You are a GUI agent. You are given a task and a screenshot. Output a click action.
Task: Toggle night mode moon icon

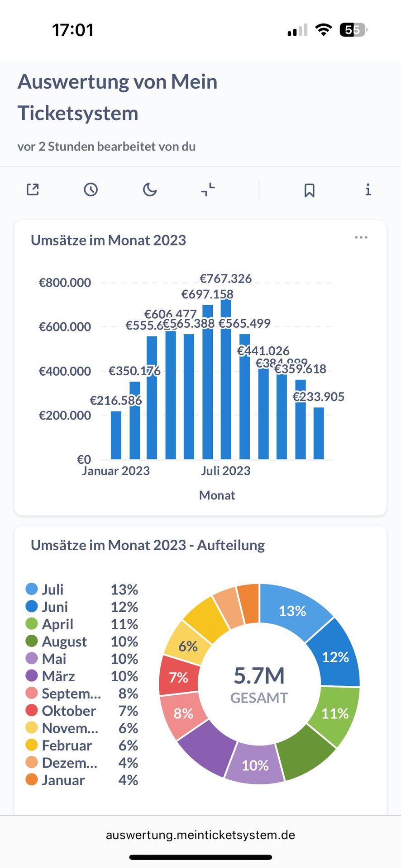pyautogui.click(x=150, y=189)
